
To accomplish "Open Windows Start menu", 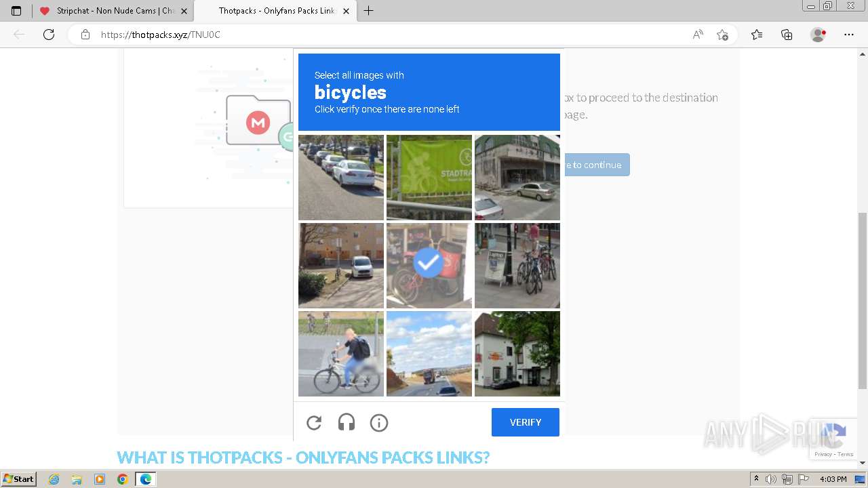I will pyautogui.click(x=18, y=479).
